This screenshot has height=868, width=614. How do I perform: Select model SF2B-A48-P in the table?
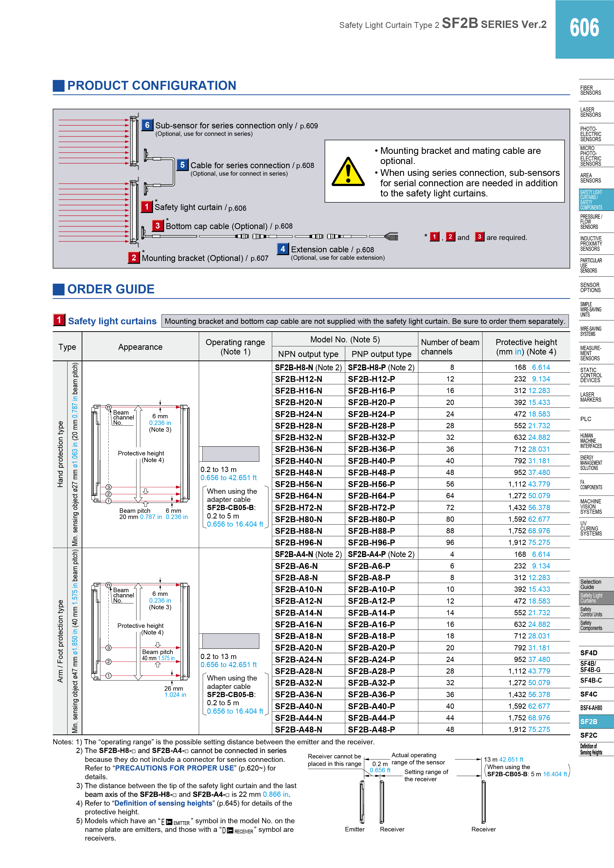[x=381, y=729]
